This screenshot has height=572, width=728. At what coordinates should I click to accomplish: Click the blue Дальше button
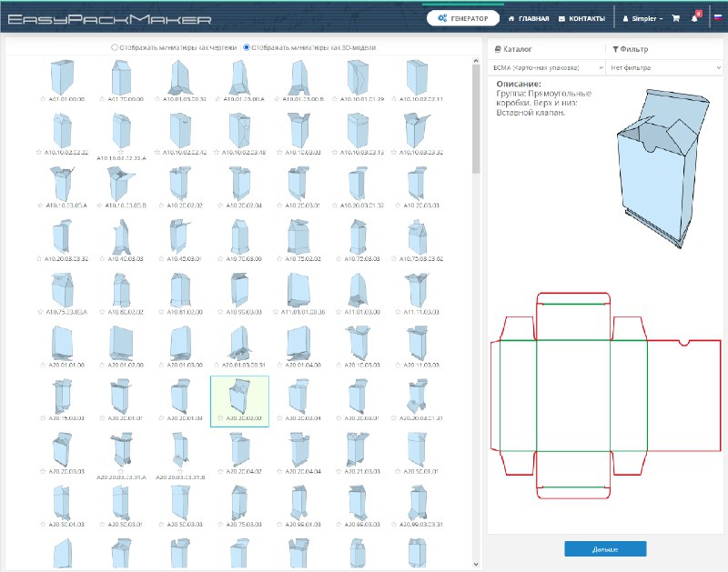[x=605, y=548]
